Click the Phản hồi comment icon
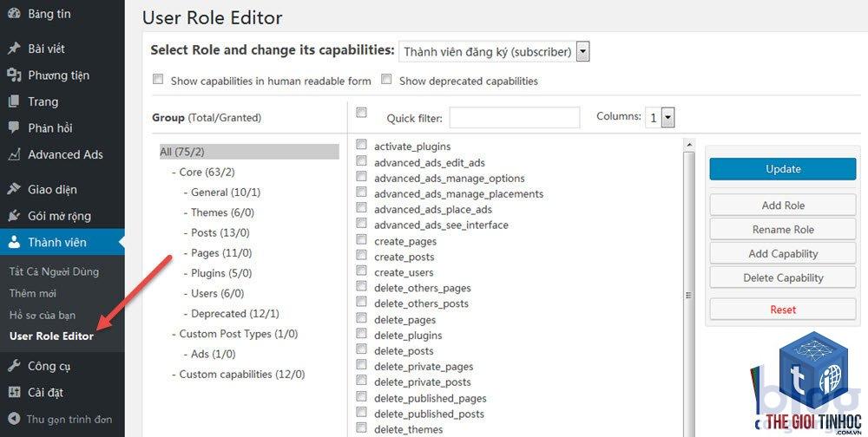This screenshot has height=437, width=868. 14,127
